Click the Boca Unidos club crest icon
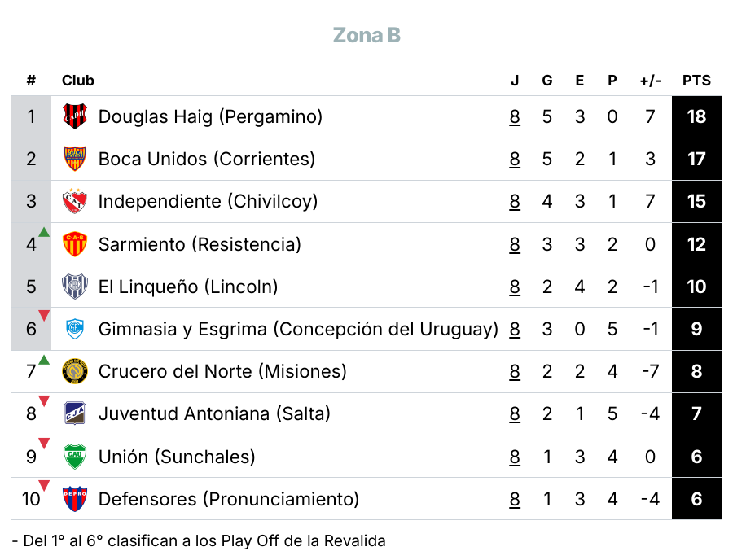Image resolution: width=733 pixels, height=560 pixels. 75,159
